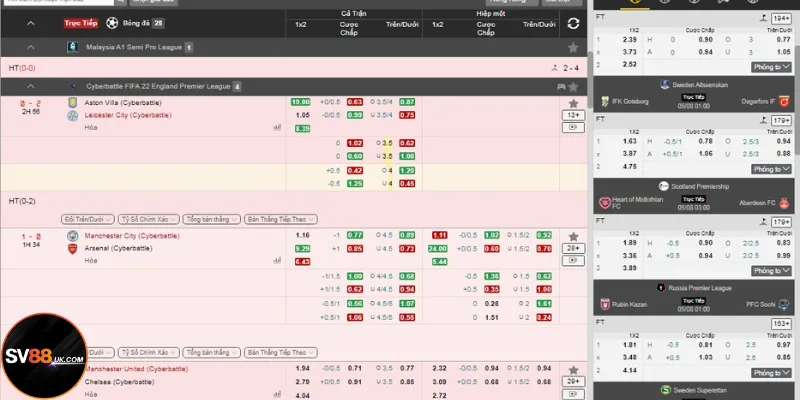The width and height of the screenshot is (800, 400).
Task: Click the 13+ more markets button
Action: [573, 115]
